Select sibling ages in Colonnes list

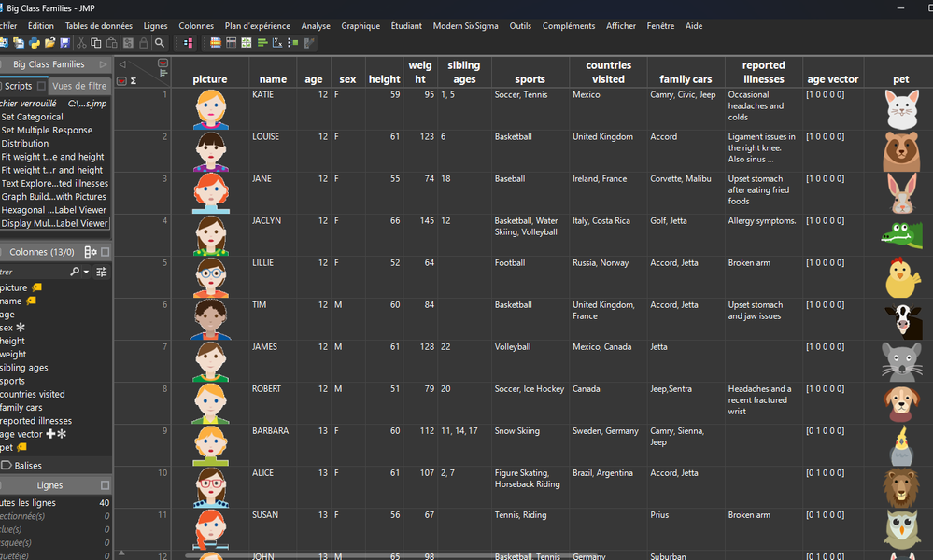click(x=24, y=368)
